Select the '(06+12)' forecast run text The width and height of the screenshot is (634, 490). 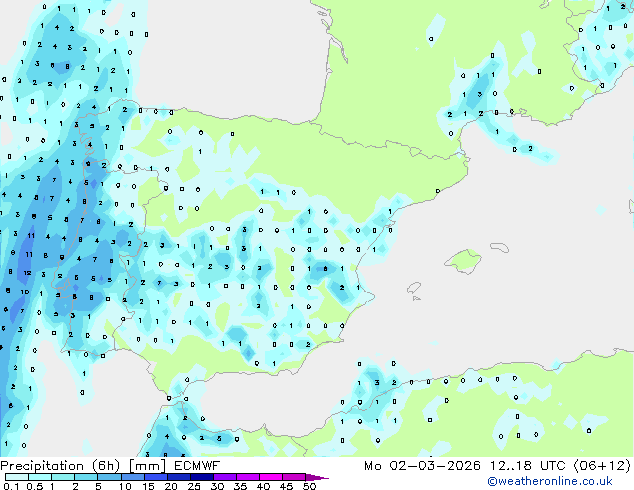(602, 466)
